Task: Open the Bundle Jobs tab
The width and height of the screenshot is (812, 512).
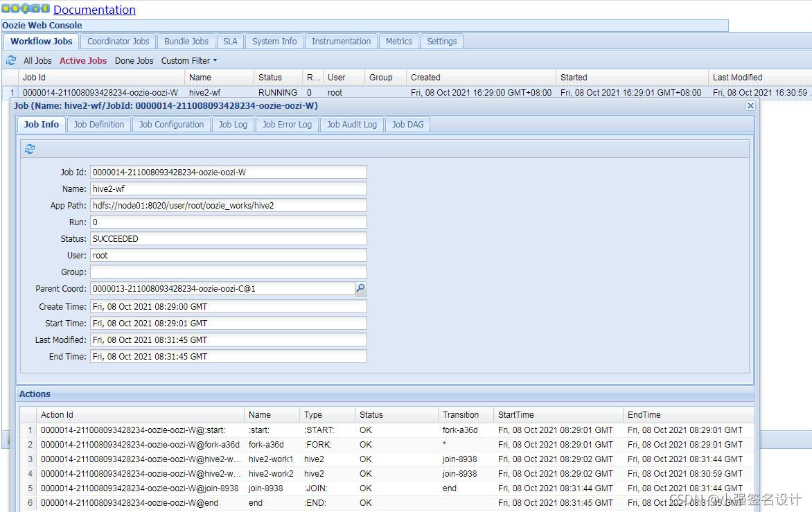Action: point(186,42)
